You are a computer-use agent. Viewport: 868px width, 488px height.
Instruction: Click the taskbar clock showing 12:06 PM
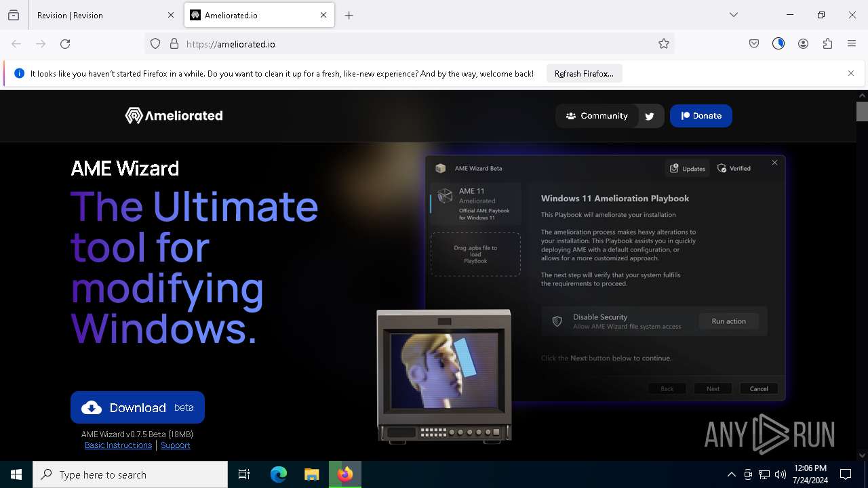coord(810,474)
